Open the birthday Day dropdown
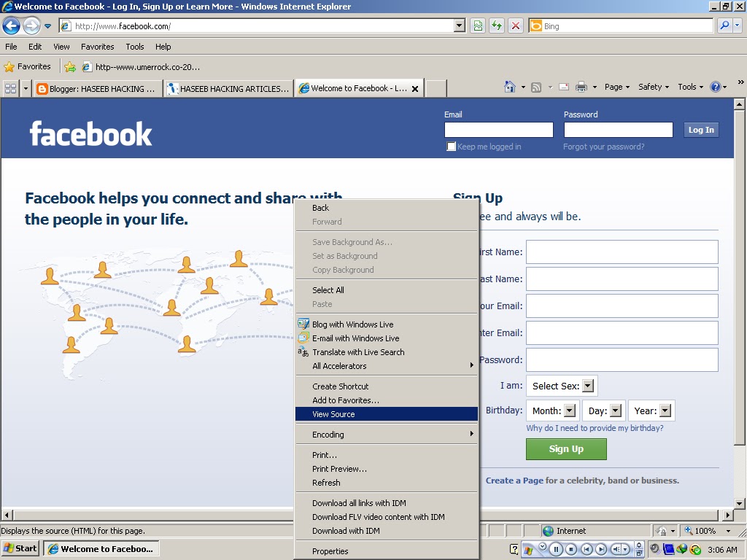747x560 pixels. (603, 411)
